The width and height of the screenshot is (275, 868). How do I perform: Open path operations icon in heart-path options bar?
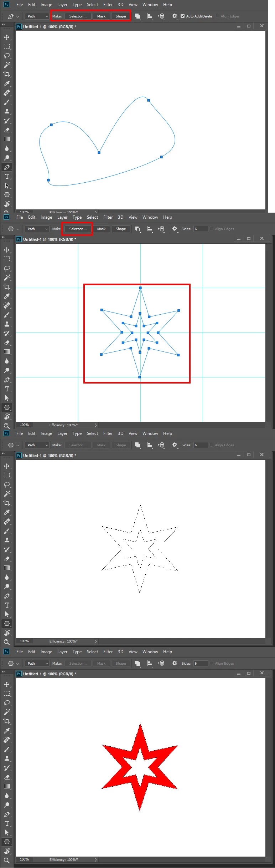click(137, 16)
